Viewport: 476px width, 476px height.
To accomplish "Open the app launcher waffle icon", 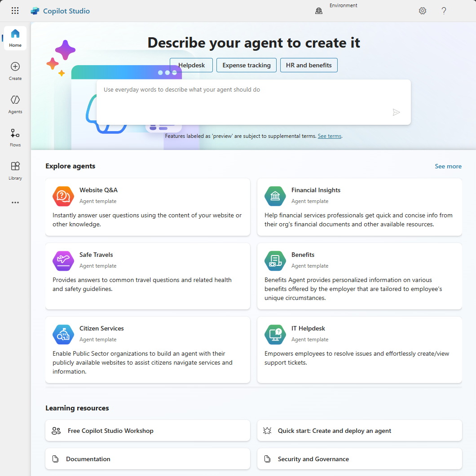I will (15, 11).
